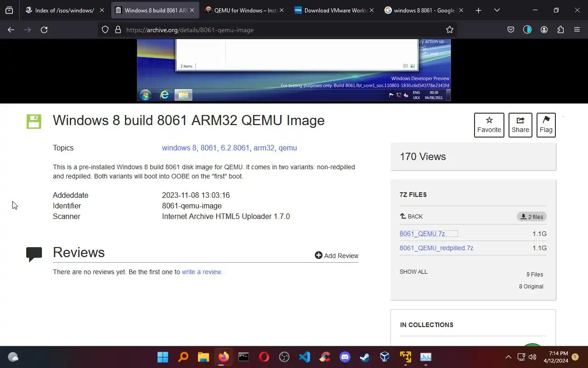Open the 9 Files link

(x=535, y=275)
